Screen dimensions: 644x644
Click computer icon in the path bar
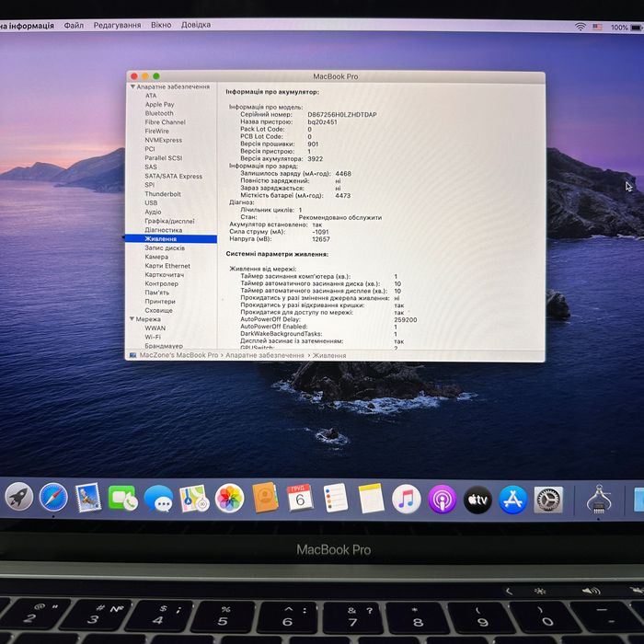coord(132,355)
